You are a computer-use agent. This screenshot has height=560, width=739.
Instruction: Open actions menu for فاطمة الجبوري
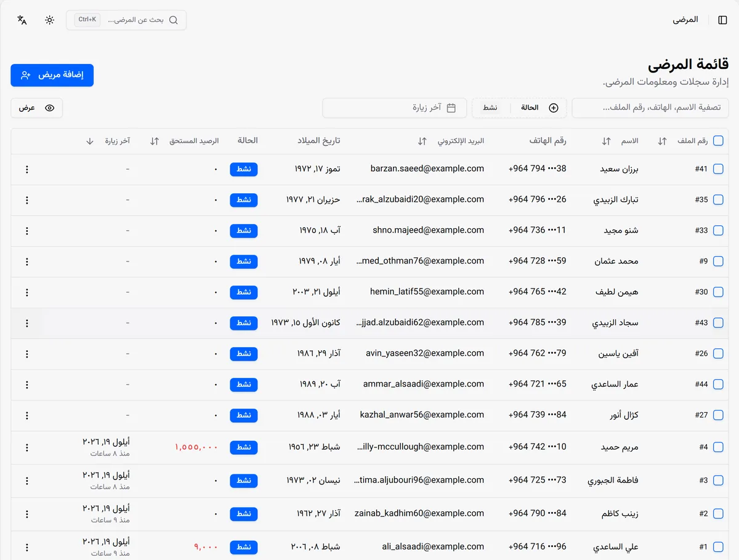(x=26, y=481)
